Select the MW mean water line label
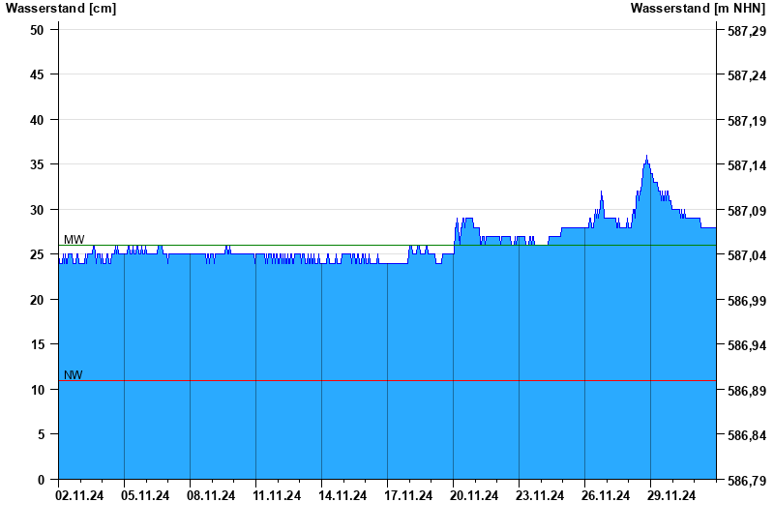This screenshot has height=532, width=774. point(74,239)
